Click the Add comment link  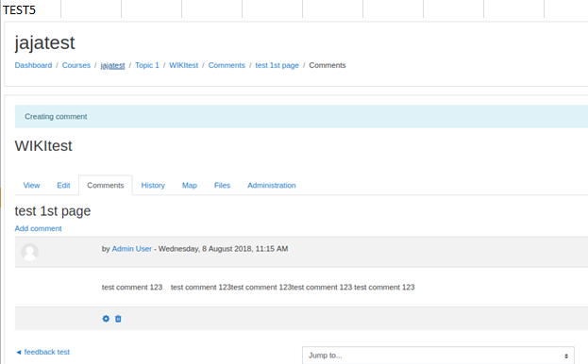pos(39,228)
